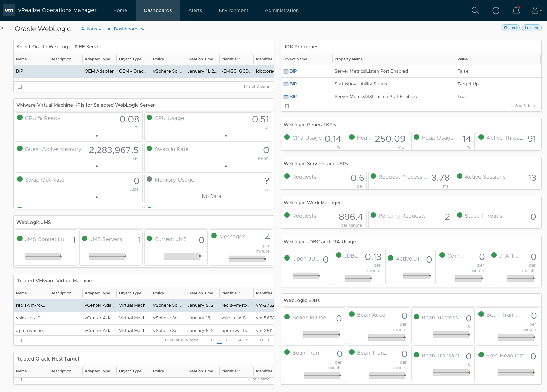Screen dimensions: 547x392
Task: Click green status dot of Beans in Use
Action: pos(287,317)
